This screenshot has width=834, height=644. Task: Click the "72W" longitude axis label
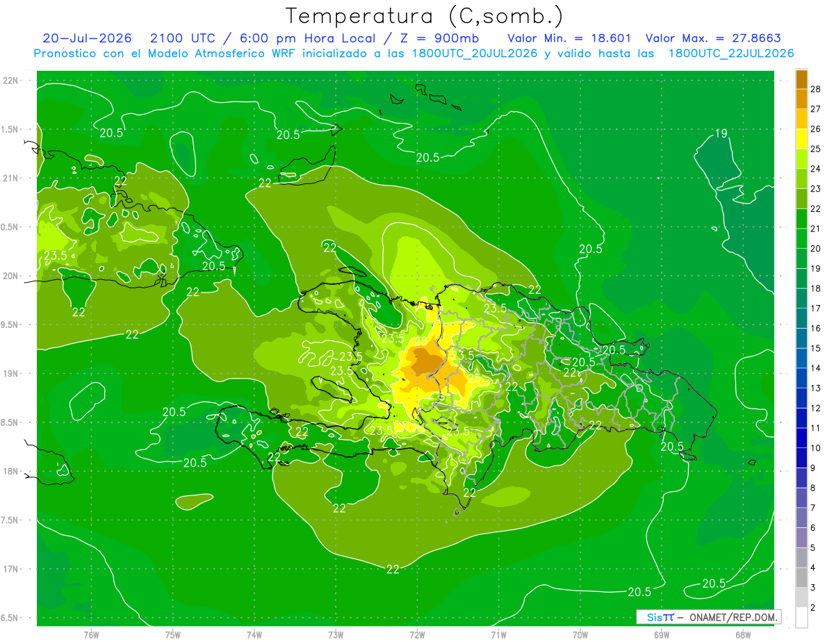(x=417, y=635)
